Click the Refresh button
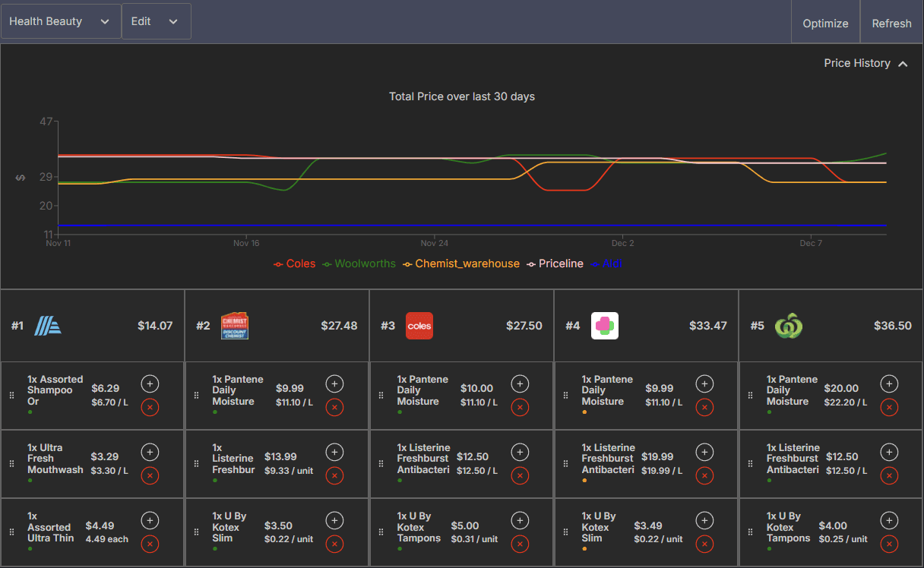924x568 pixels. (x=891, y=23)
